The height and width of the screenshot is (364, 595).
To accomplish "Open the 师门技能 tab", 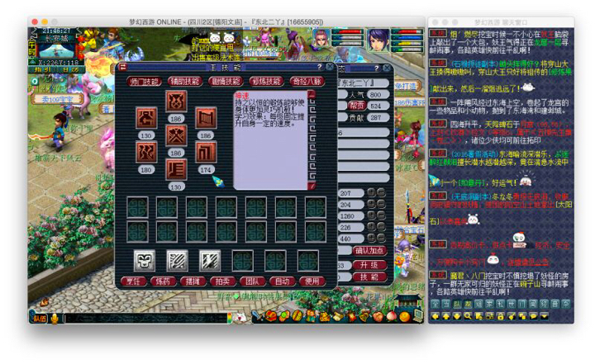I will [x=144, y=81].
